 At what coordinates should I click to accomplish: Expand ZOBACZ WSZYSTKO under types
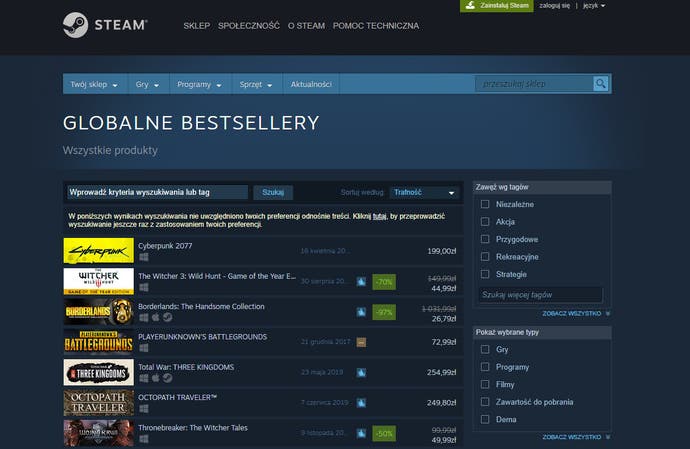[576, 437]
